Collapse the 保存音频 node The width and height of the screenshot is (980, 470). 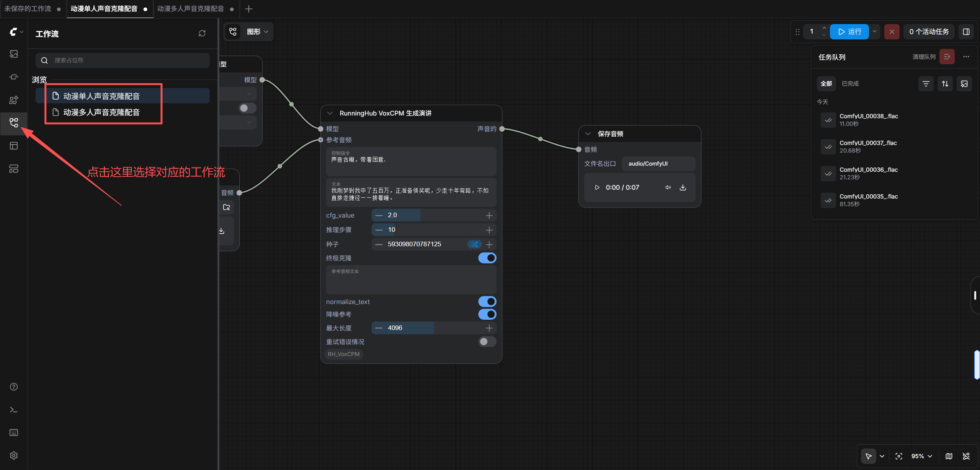tap(588, 134)
